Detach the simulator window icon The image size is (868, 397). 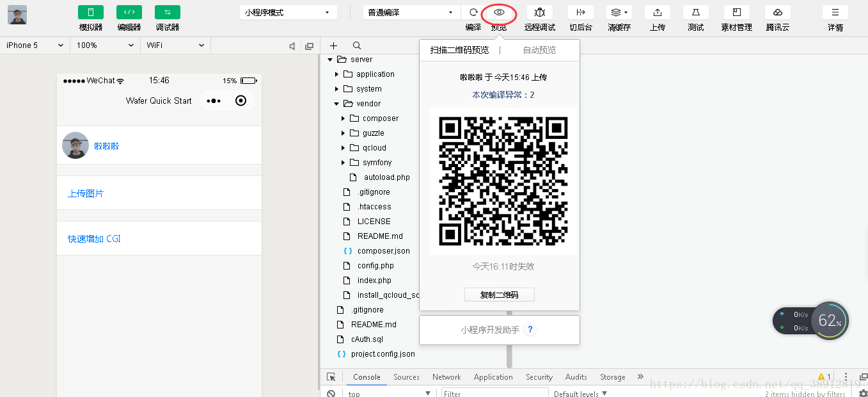tap(310, 46)
